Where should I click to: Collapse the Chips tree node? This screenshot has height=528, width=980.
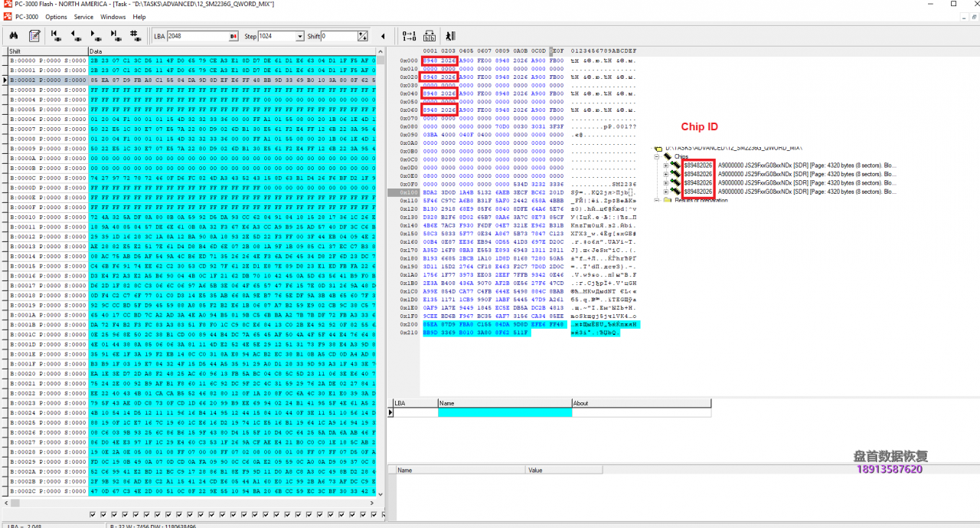(x=658, y=156)
